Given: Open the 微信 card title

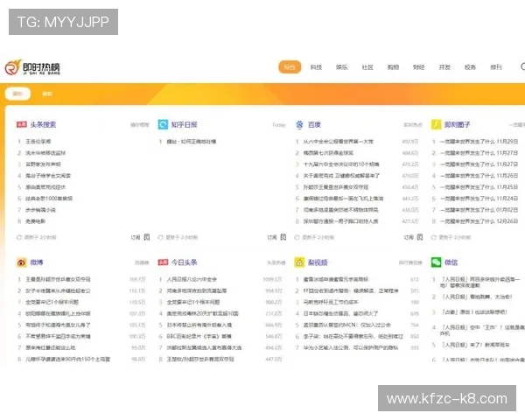Looking at the screenshot, I should point(451,262).
